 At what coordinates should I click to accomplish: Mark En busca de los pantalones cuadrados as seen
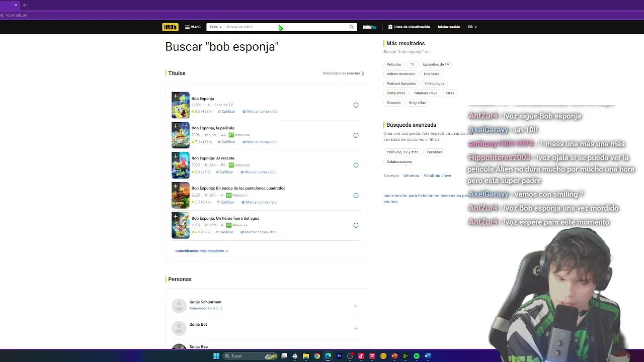click(x=259, y=202)
